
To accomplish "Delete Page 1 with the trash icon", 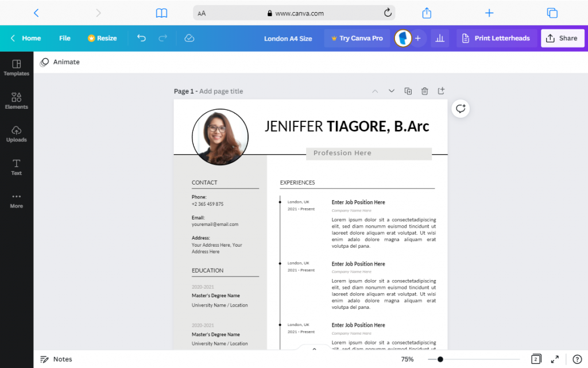I will click(x=424, y=91).
